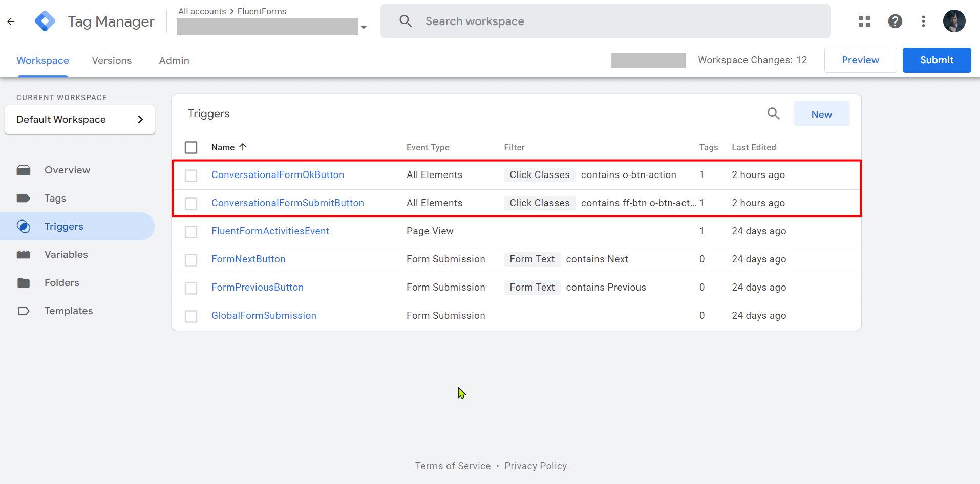The image size is (980, 484).
Task: Open the FormNextButton trigger
Action: (248, 259)
